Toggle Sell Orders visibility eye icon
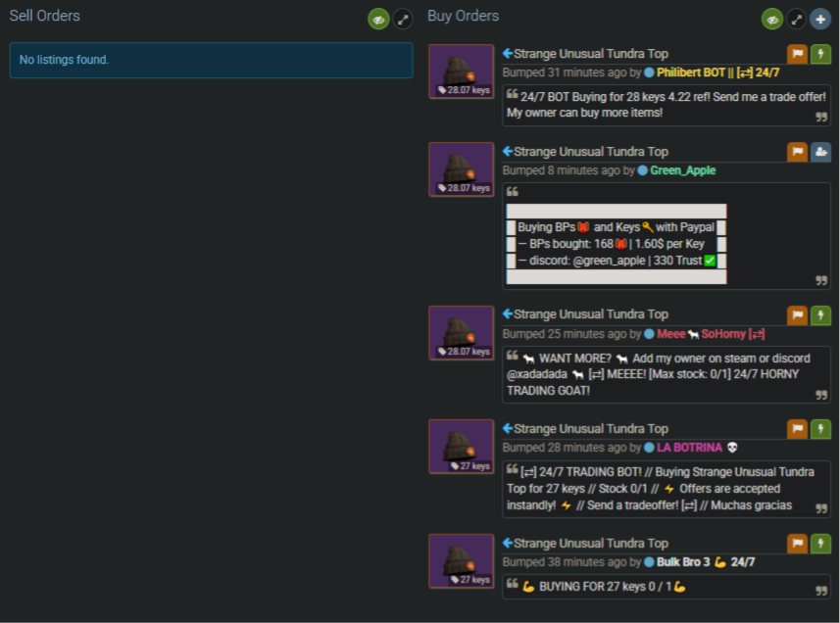Image resolution: width=840 pixels, height=623 pixels. click(x=378, y=20)
